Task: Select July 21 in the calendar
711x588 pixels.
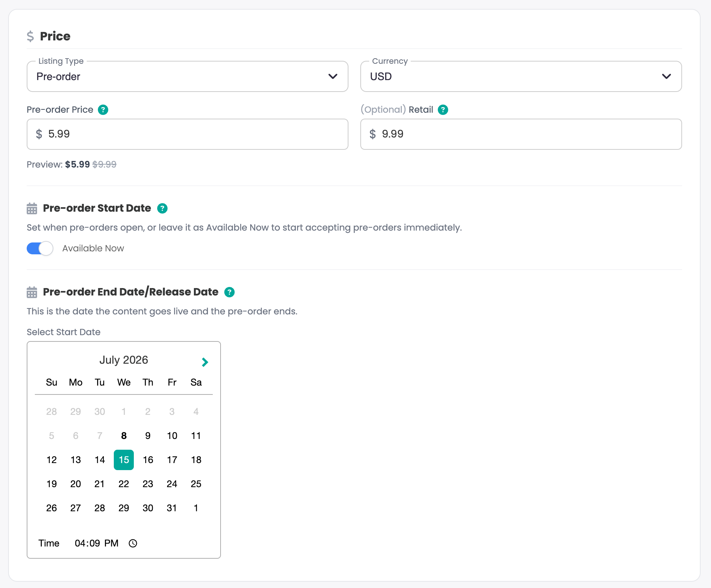Action: [100, 484]
